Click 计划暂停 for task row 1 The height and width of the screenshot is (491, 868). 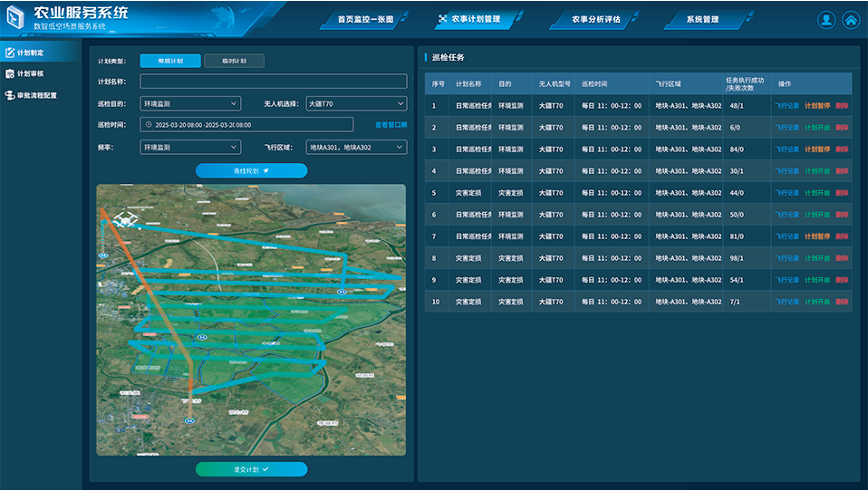[x=816, y=105]
